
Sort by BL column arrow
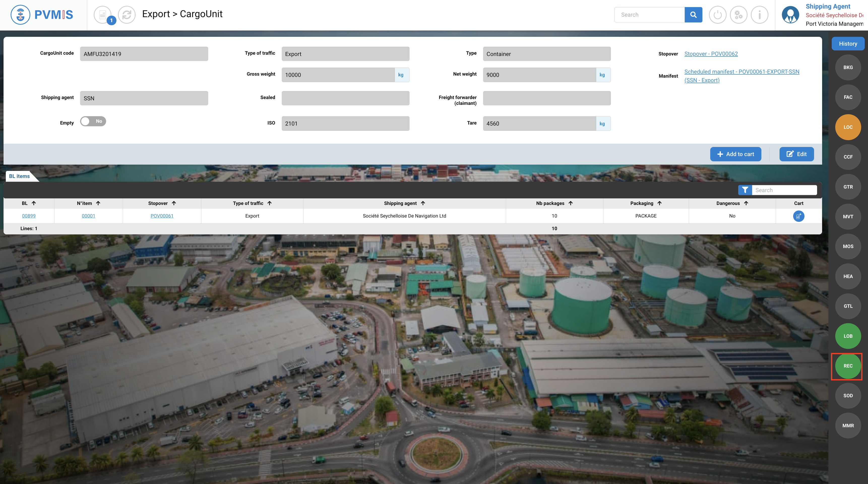coord(34,203)
